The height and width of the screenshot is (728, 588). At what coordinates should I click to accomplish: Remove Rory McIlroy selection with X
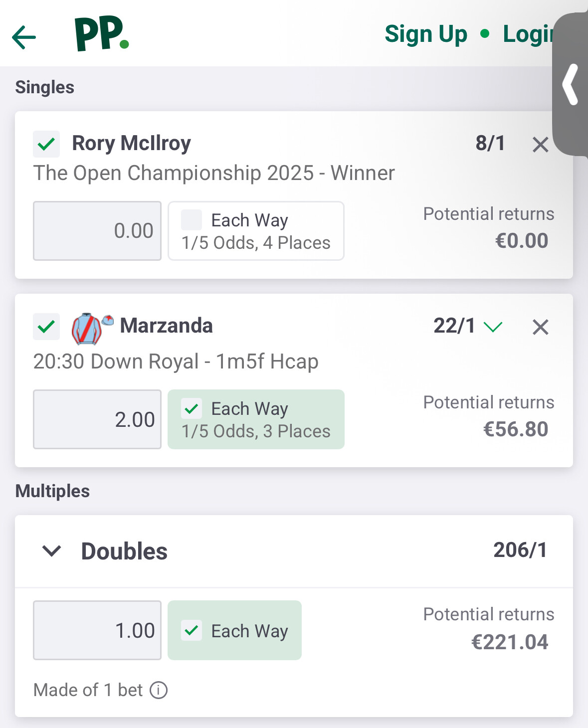pyautogui.click(x=540, y=145)
